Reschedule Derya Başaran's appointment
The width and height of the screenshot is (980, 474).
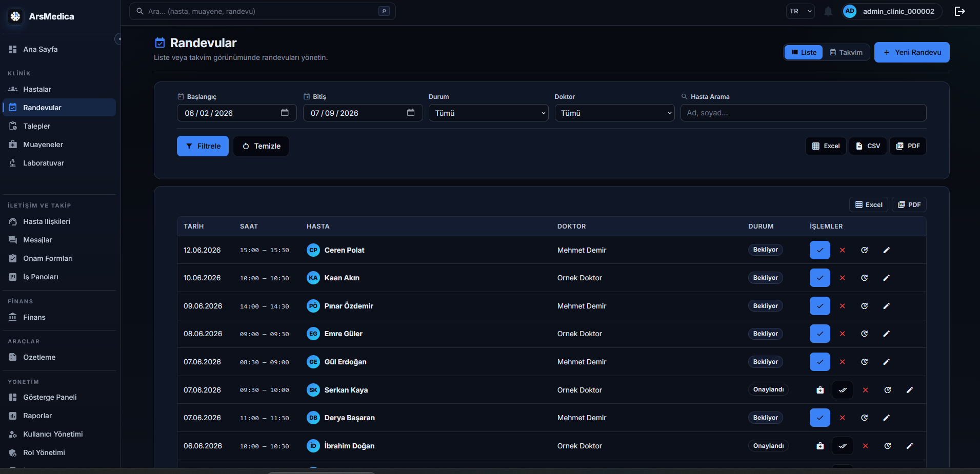(864, 418)
